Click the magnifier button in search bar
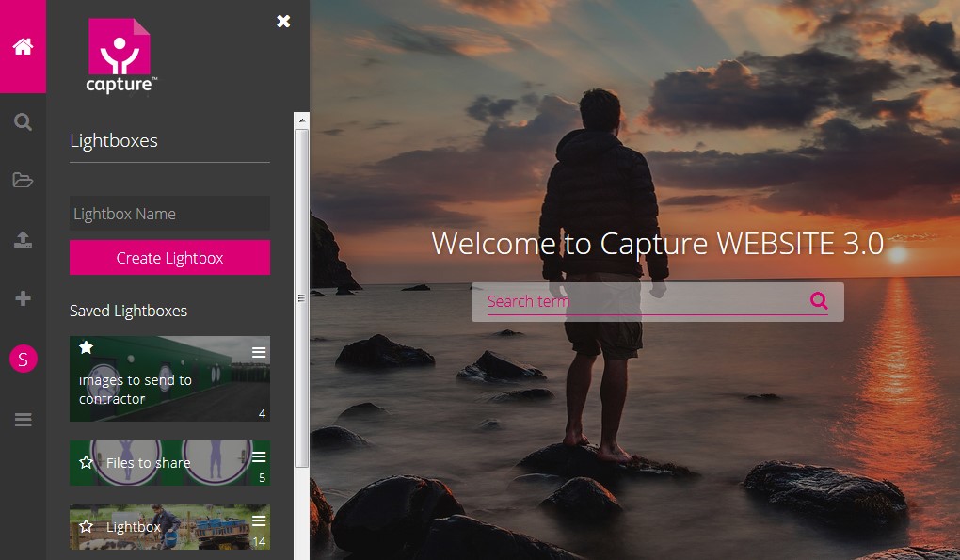This screenshot has height=560, width=960. [x=819, y=301]
